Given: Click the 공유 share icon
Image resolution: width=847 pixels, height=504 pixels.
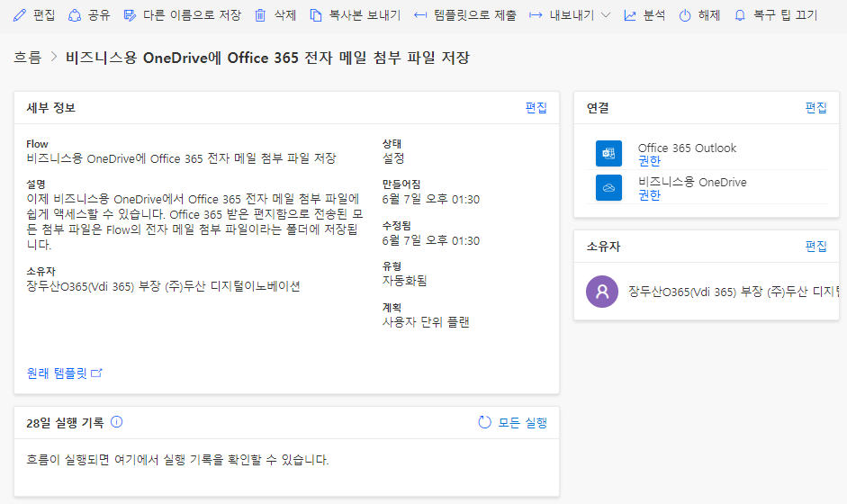Looking at the screenshot, I should [75, 15].
